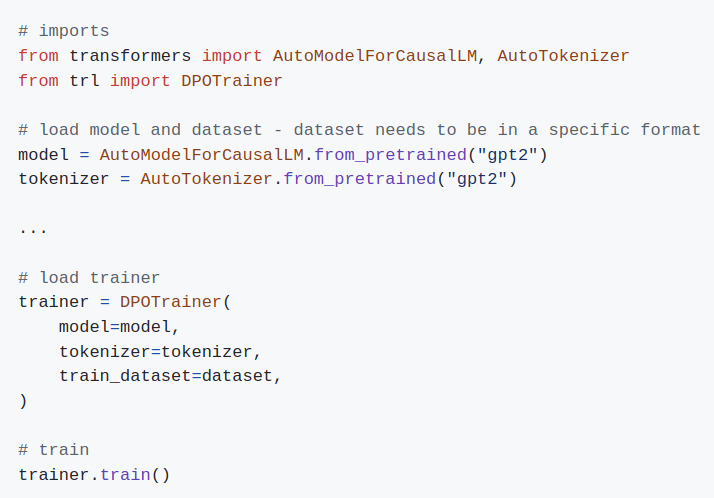Click the '# imports' comment line
Viewport: 714px width, 498px height.
pos(64,31)
